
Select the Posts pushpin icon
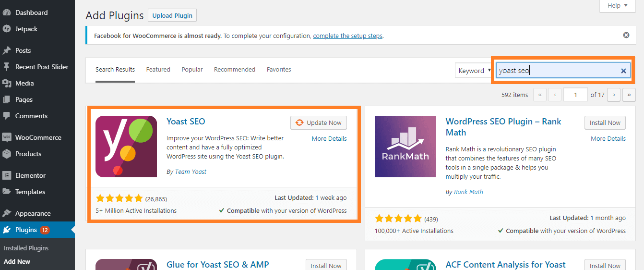[x=7, y=50]
